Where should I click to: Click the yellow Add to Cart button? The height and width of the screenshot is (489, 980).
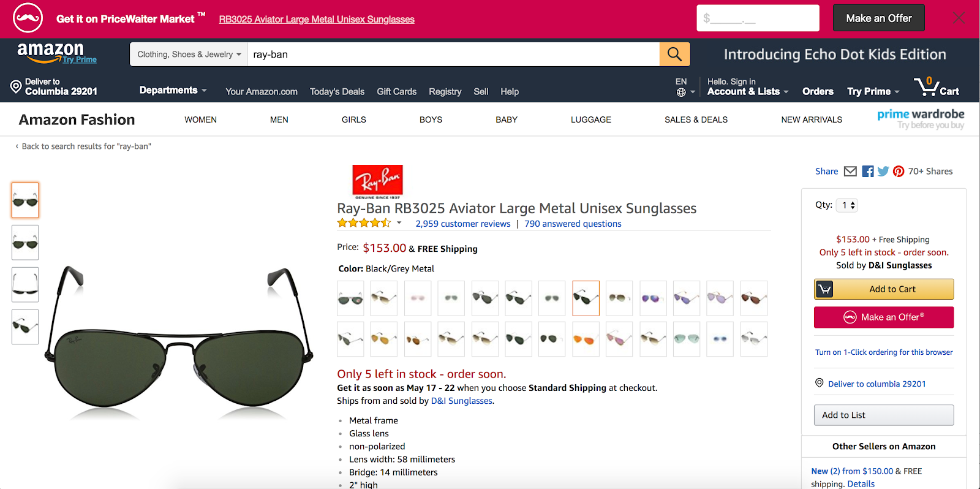[884, 289]
